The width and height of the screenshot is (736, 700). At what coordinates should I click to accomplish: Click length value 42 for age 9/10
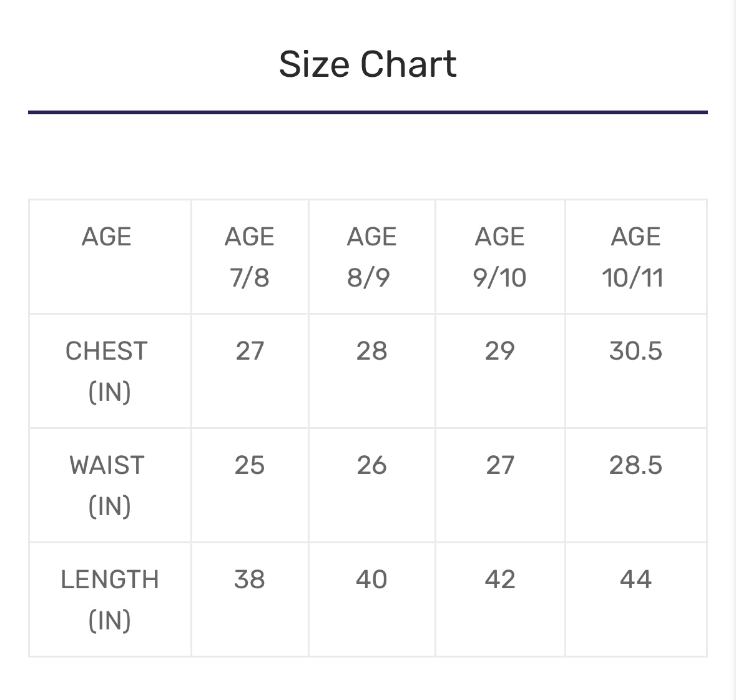point(499,579)
